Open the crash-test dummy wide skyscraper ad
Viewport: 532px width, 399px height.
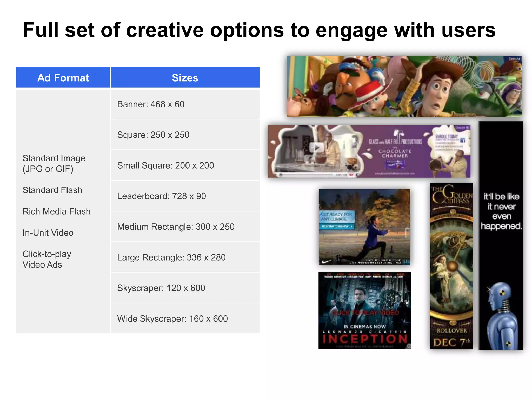coord(501,235)
